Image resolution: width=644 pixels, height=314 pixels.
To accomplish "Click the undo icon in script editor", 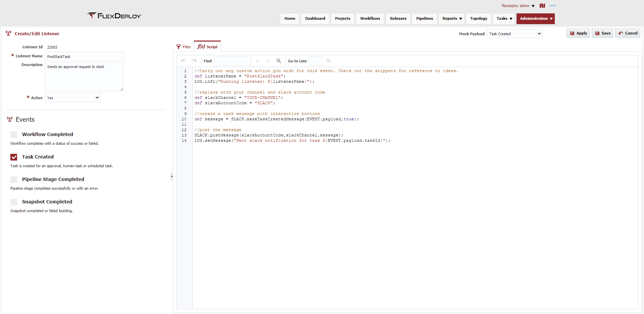I will click(183, 61).
